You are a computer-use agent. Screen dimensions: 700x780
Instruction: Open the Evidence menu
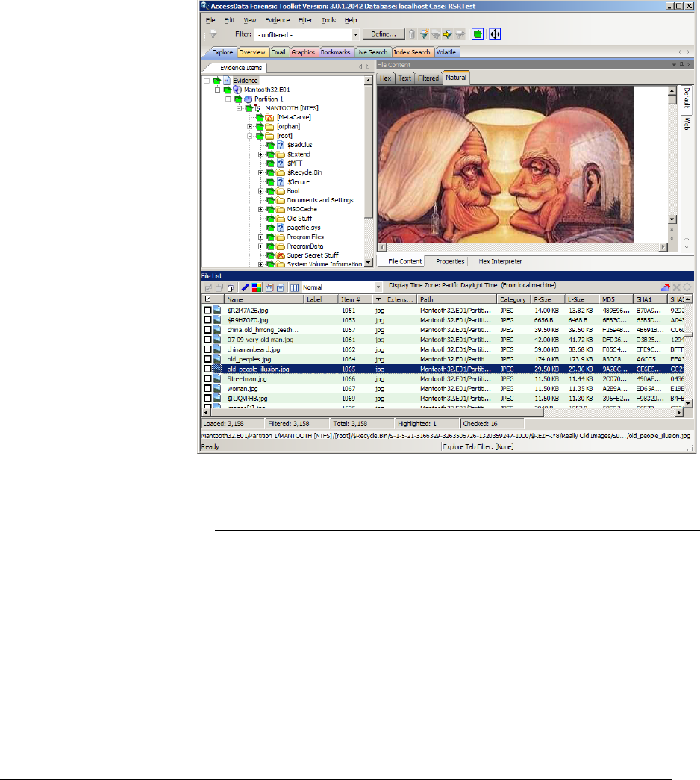pos(277,20)
